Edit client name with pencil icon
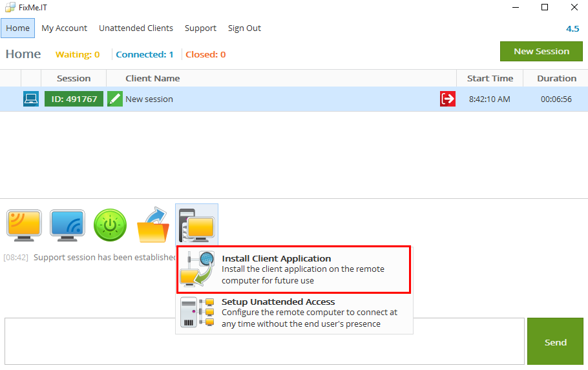The width and height of the screenshot is (588, 370). click(x=115, y=99)
